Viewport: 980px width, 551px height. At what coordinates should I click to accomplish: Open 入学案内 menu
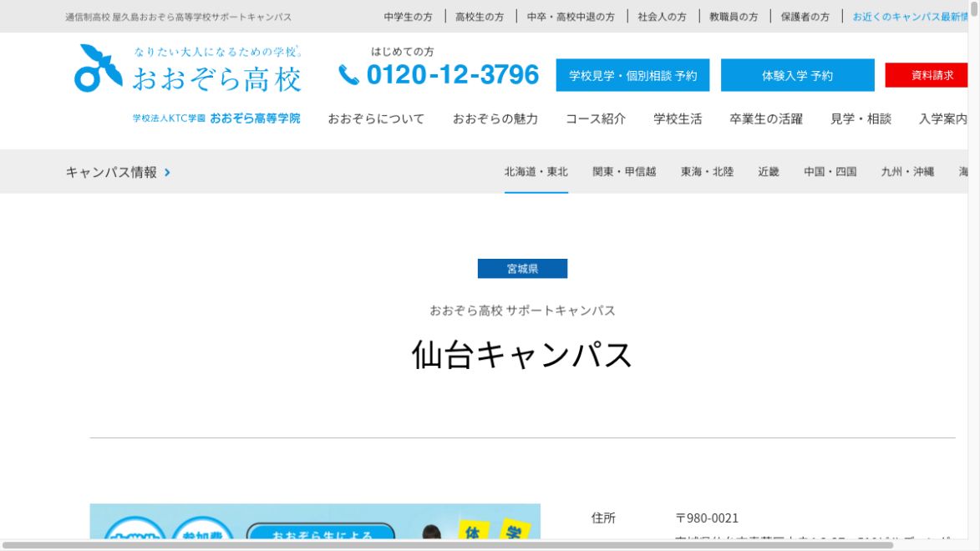click(943, 119)
